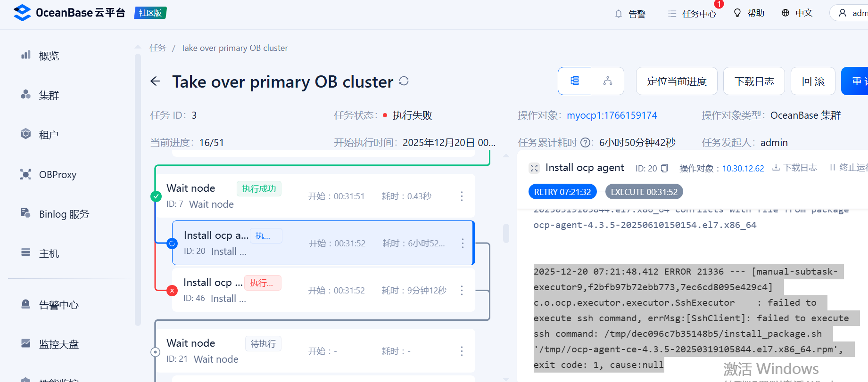868x382 pixels.
Task: Expand the Install ocp agent log panel
Action: (534, 168)
